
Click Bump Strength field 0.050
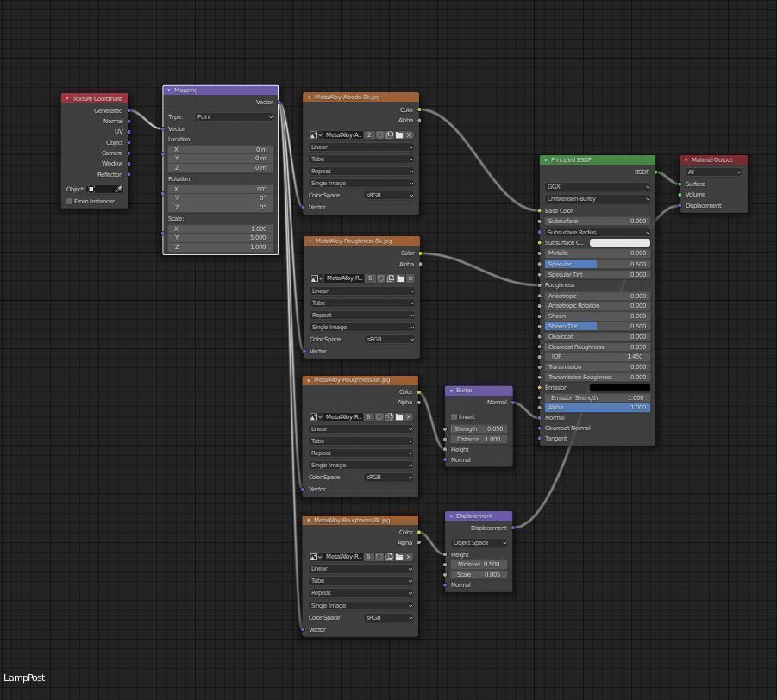[479, 429]
